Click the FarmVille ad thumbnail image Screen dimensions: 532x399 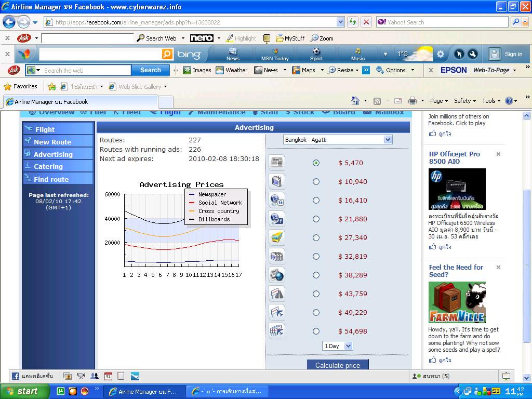click(x=457, y=302)
